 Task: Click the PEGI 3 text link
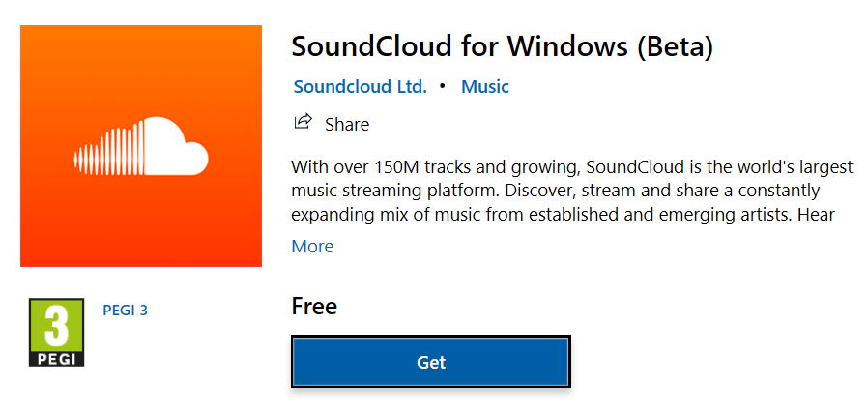125,310
